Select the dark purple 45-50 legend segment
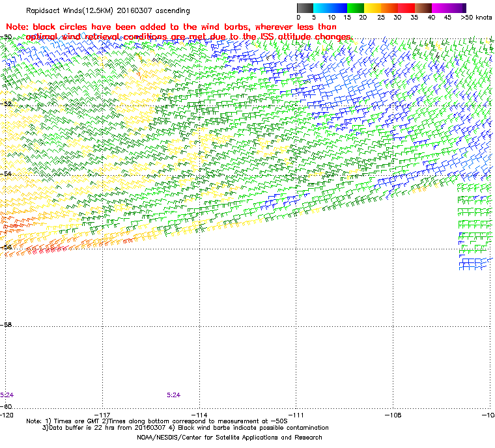The image size is (495, 448). [x=458, y=8]
